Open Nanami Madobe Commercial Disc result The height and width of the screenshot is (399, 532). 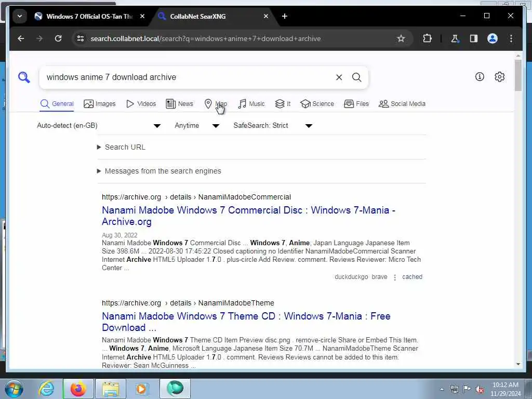point(248,216)
